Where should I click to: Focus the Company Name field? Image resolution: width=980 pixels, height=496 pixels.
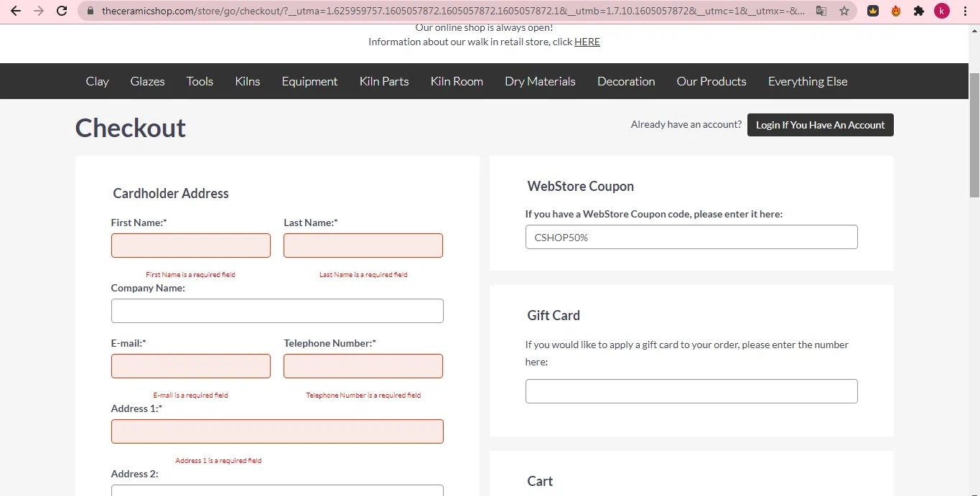(277, 311)
